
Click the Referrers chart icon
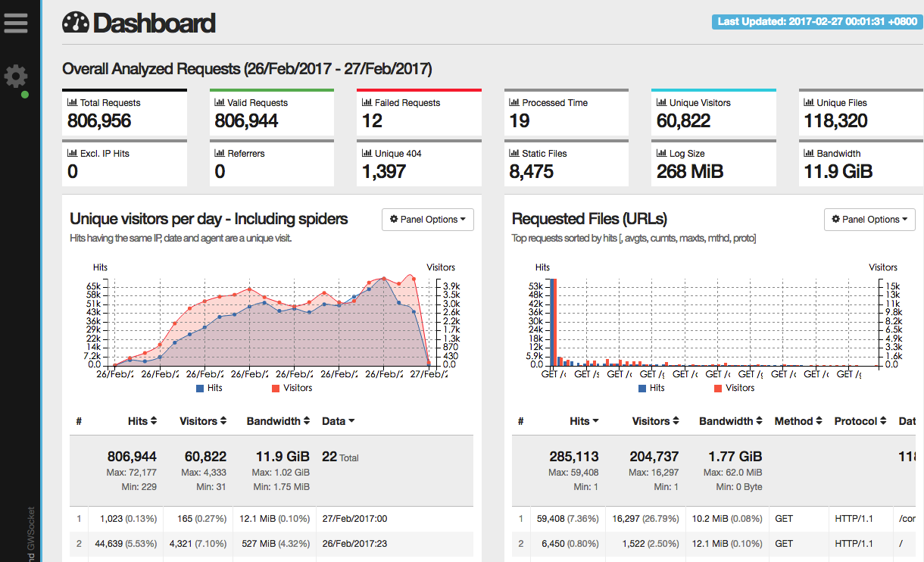pyautogui.click(x=220, y=154)
